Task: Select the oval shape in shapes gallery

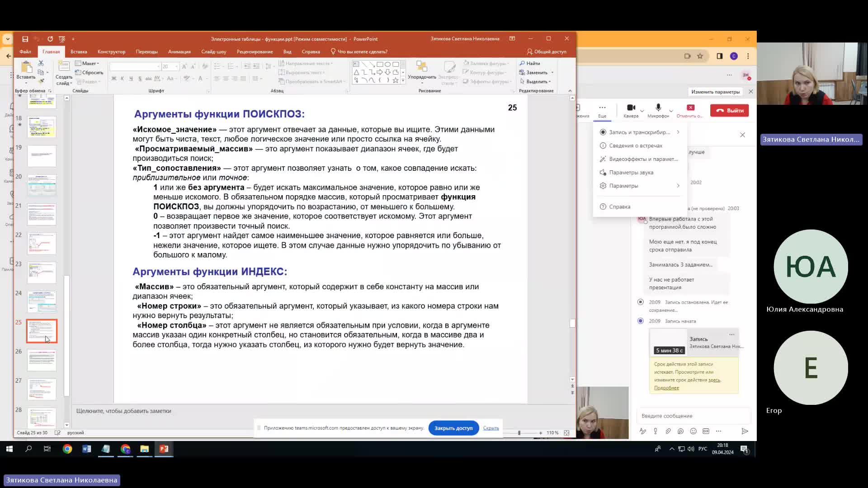Action: click(387, 64)
